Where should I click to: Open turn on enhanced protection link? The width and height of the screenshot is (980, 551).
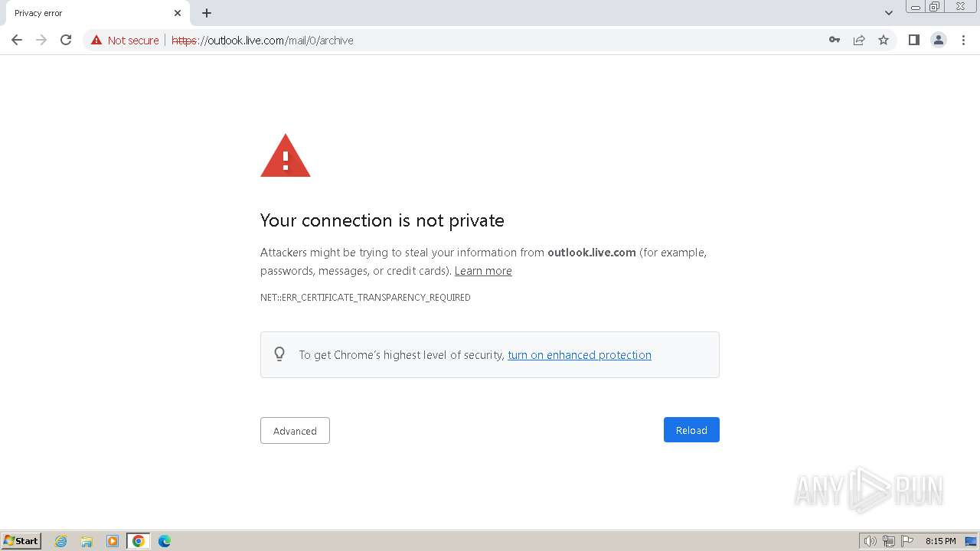coord(580,355)
